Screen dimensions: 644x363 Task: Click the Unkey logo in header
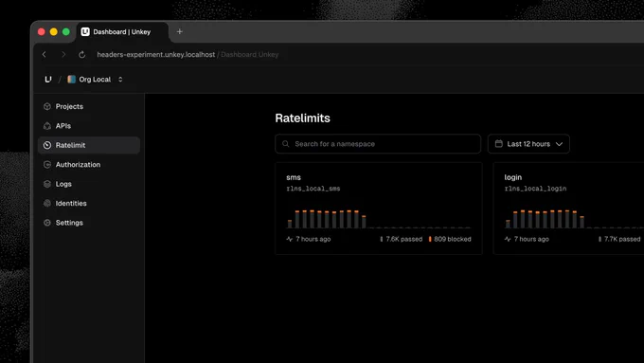coord(48,80)
